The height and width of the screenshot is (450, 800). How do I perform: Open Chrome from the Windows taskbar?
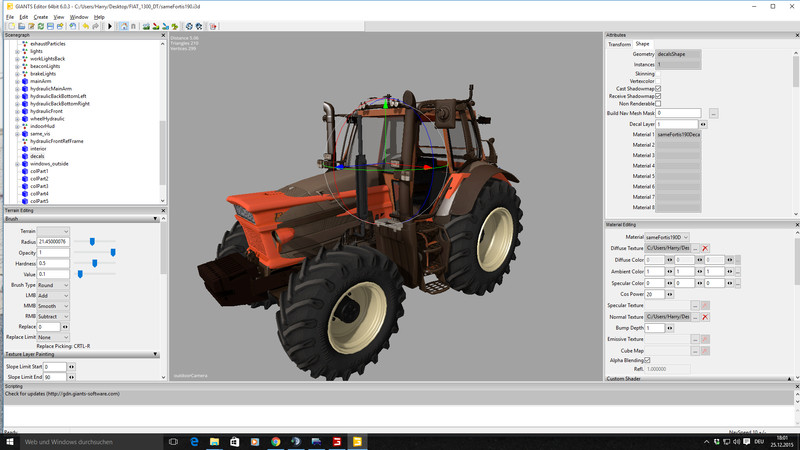click(275, 441)
